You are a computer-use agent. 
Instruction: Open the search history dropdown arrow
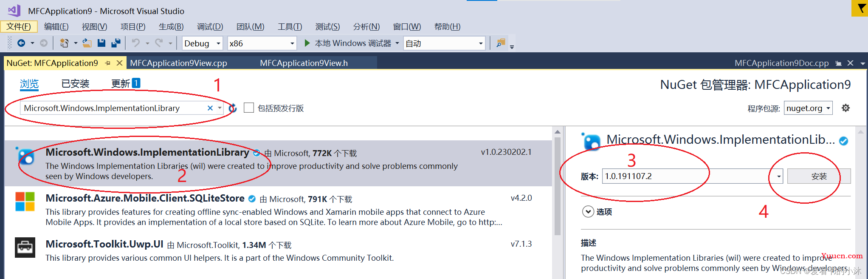[x=219, y=108]
